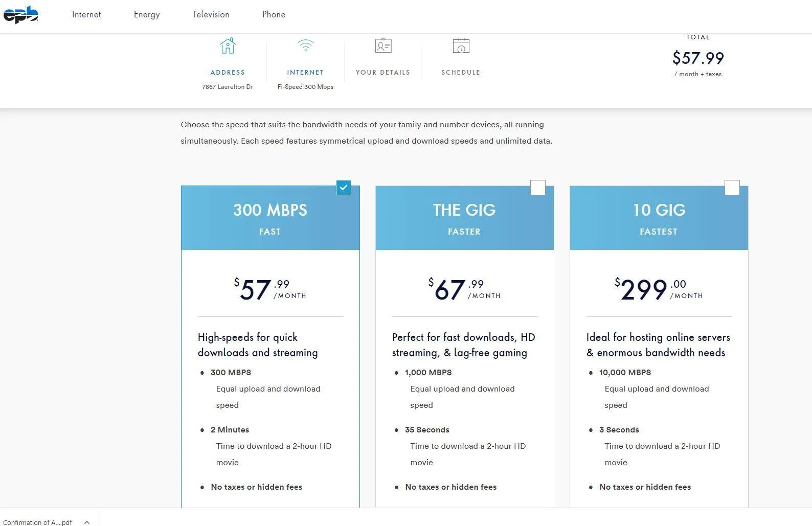Open the Internet menu
The width and height of the screenshot is (812, 526).
(x=86, y=14)
